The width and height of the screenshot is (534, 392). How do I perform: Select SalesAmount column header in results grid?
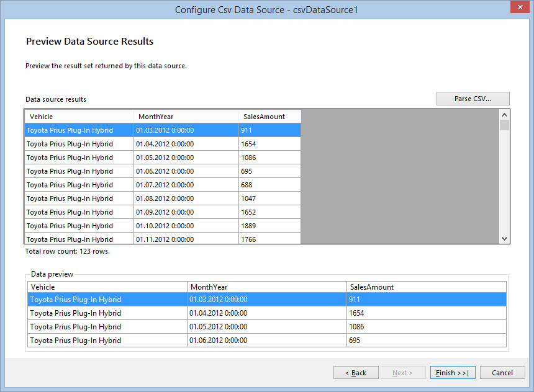pos(269,117)
